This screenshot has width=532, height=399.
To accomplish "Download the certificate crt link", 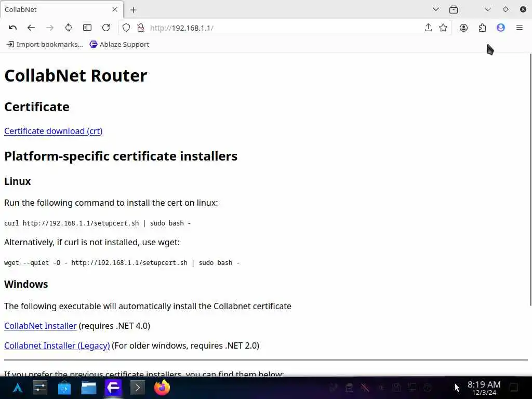I will (54, 131).
